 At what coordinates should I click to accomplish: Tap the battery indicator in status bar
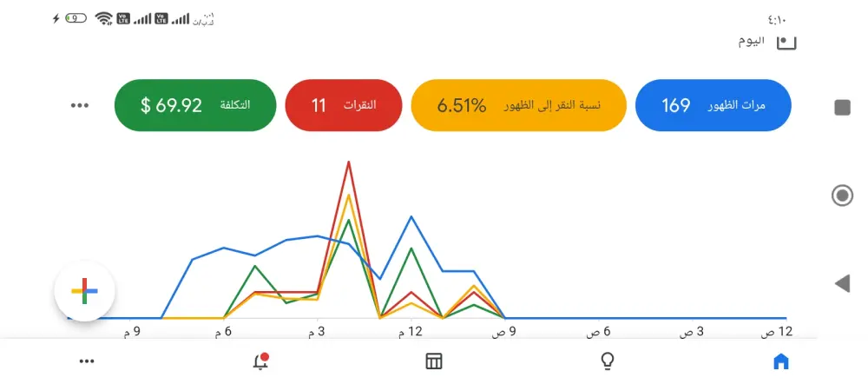click(x=76, y=18)
